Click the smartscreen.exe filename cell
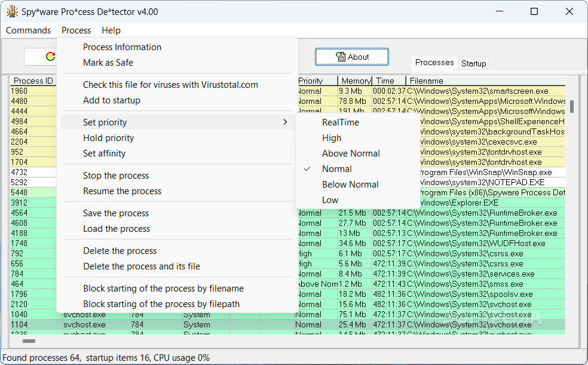Viewport: 588px width, 365px height. [x=486, y=91]
